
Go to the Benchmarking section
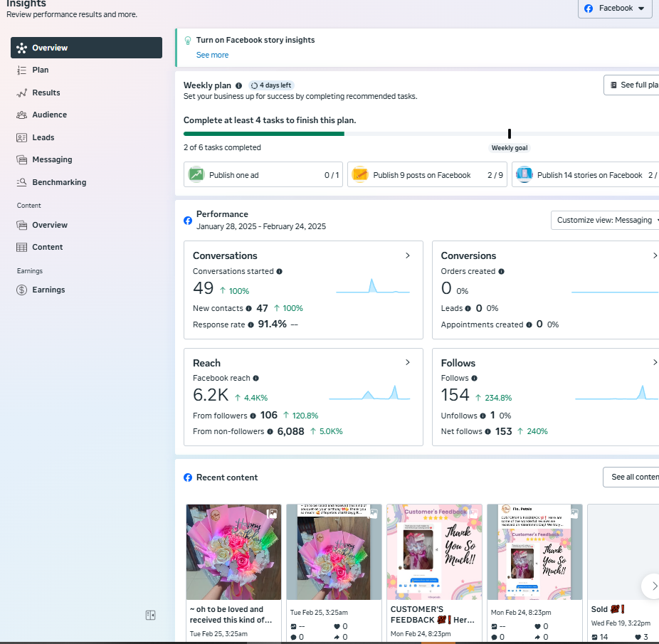click(x=86, y=182)
